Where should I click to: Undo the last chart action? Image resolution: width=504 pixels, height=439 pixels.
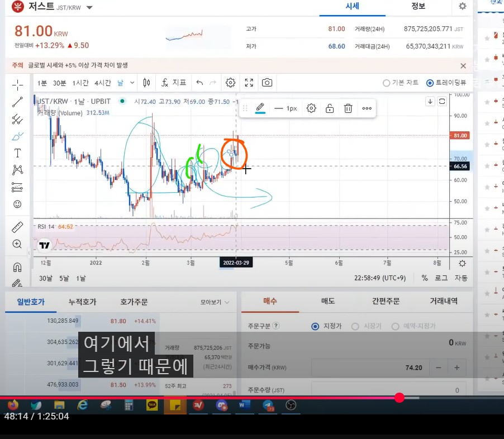tap(199, 83)
